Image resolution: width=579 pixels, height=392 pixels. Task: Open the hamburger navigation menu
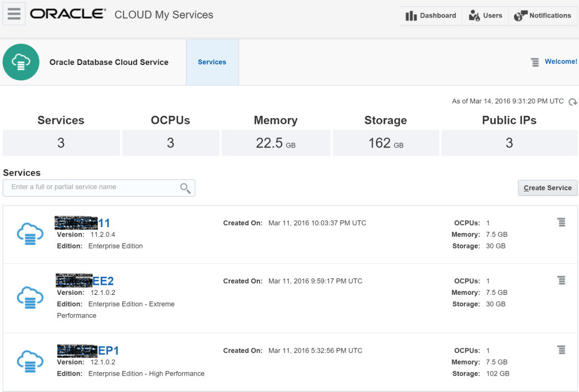pos(14,14)
